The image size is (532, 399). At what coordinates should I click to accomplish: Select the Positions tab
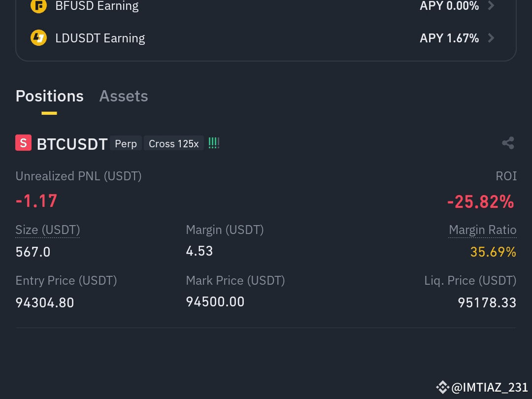(x=50, y=96)
